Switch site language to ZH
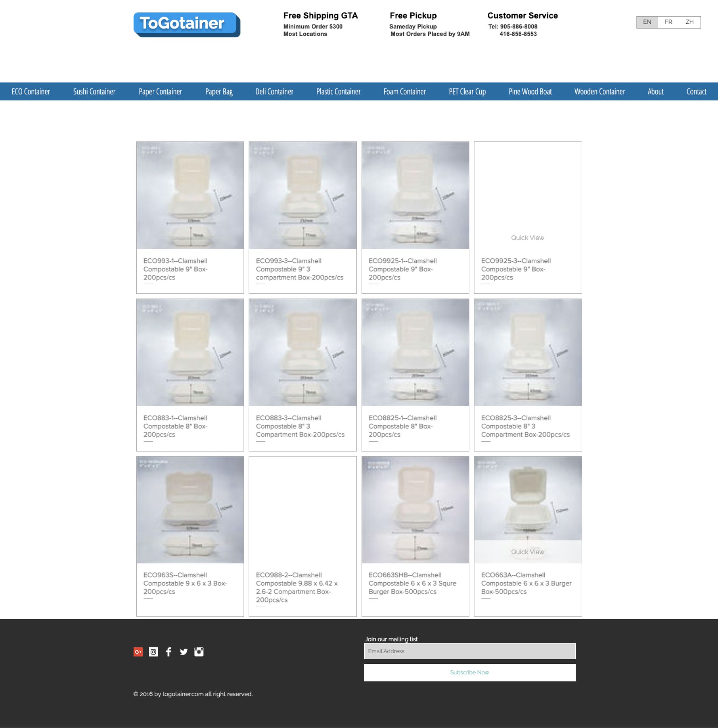This screenshot has width=718, height=728. tap(689, 22)
